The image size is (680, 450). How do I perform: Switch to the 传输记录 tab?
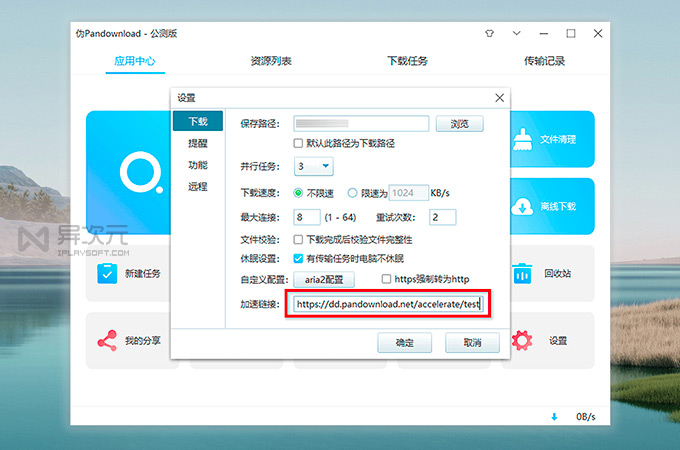click(x=544, y=61)
